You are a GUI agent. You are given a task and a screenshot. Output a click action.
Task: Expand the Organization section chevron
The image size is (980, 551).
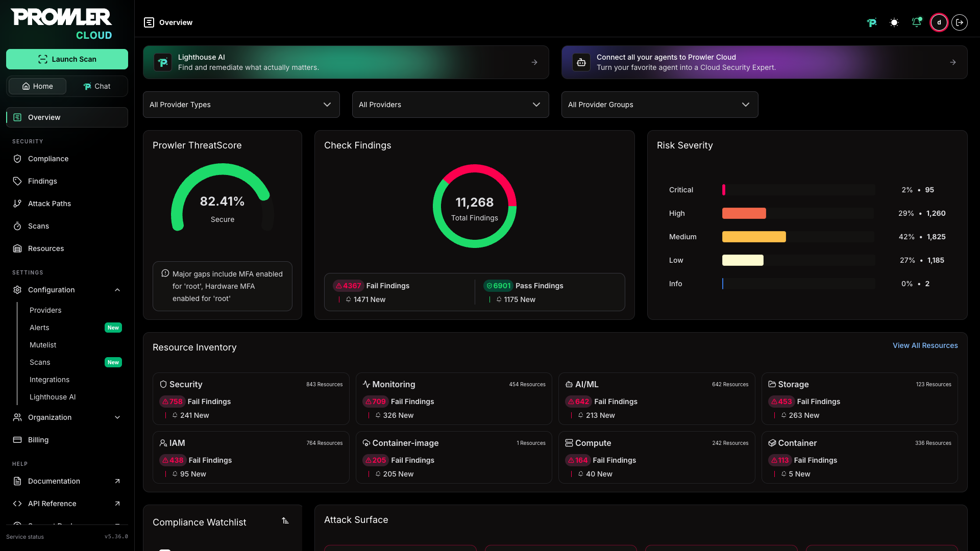(117, 417)
